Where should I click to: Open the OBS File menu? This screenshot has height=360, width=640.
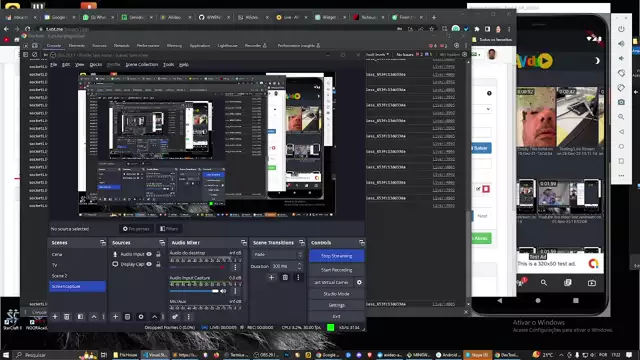tap(53, 64)
